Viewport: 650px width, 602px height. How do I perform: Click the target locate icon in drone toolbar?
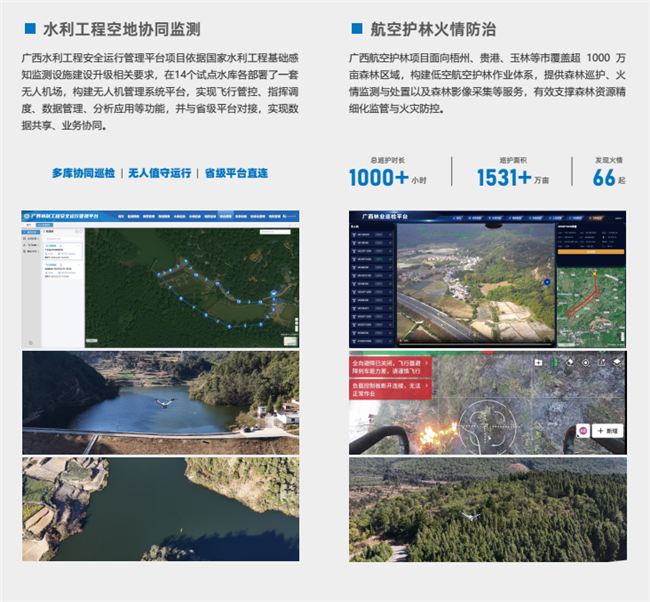586,362
